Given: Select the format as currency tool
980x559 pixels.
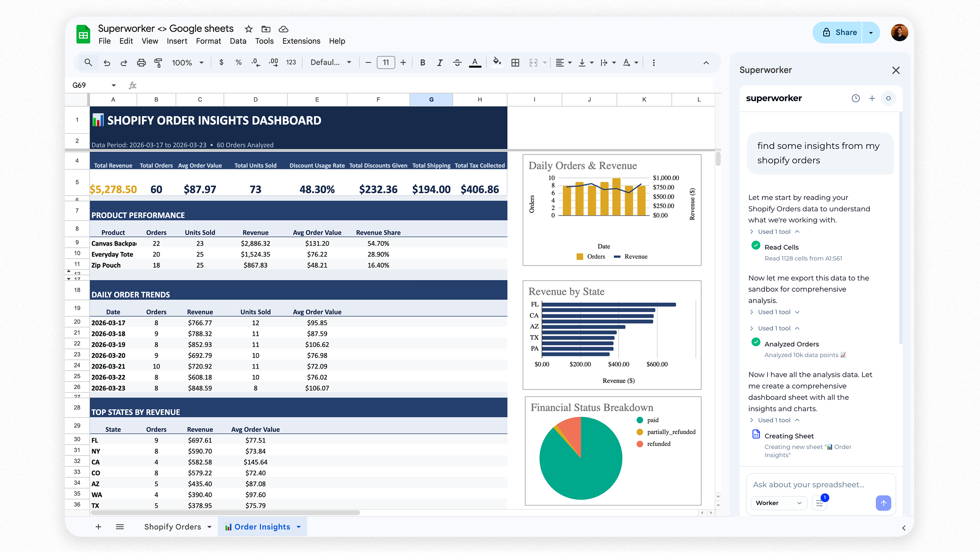Looking at the screenshot, I should coord(221,62).
